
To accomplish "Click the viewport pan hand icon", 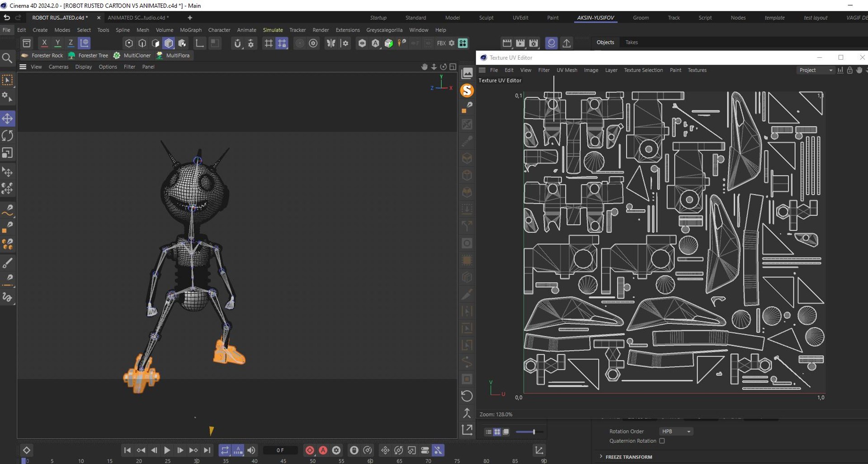I will 424,67.
